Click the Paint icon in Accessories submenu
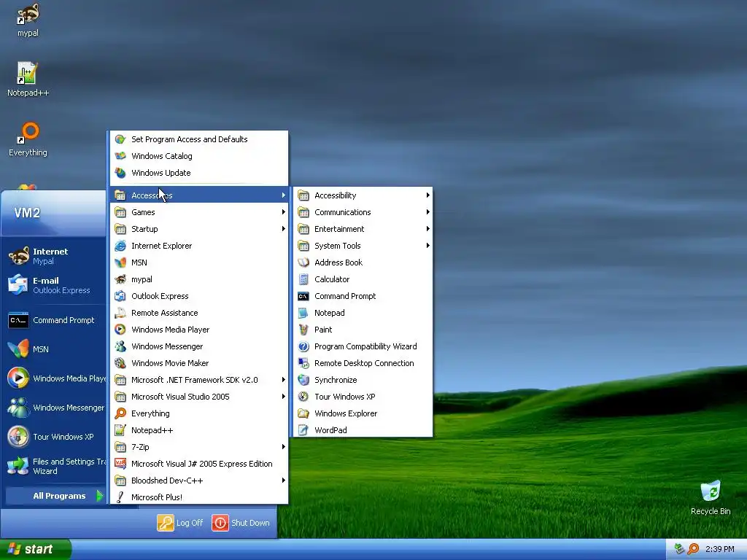This screenshot has width=747, height=560. [303, 330]
